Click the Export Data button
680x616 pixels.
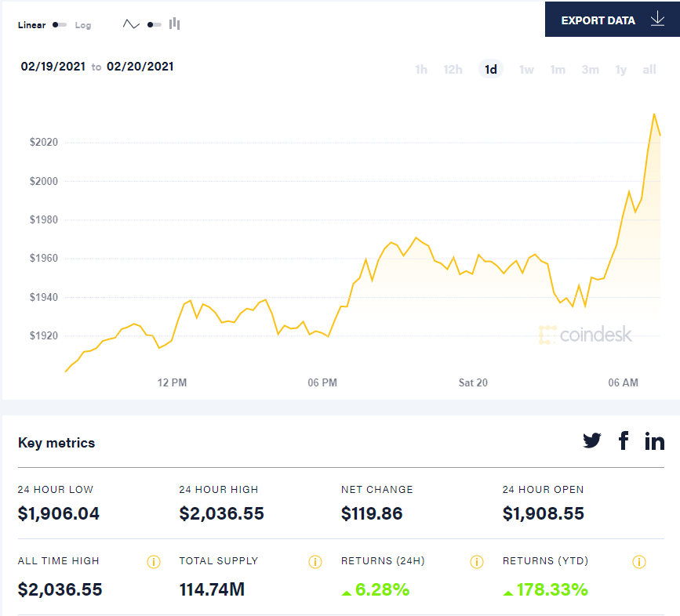599,19
